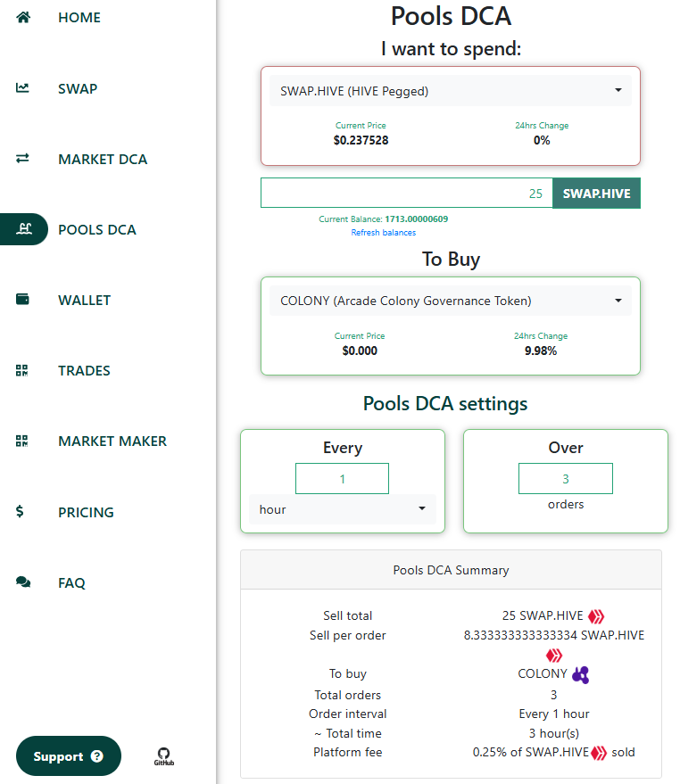680x784 pixels.
Task: Click the current balance 1713.00000609 value
Action: [x=417, y=219]
